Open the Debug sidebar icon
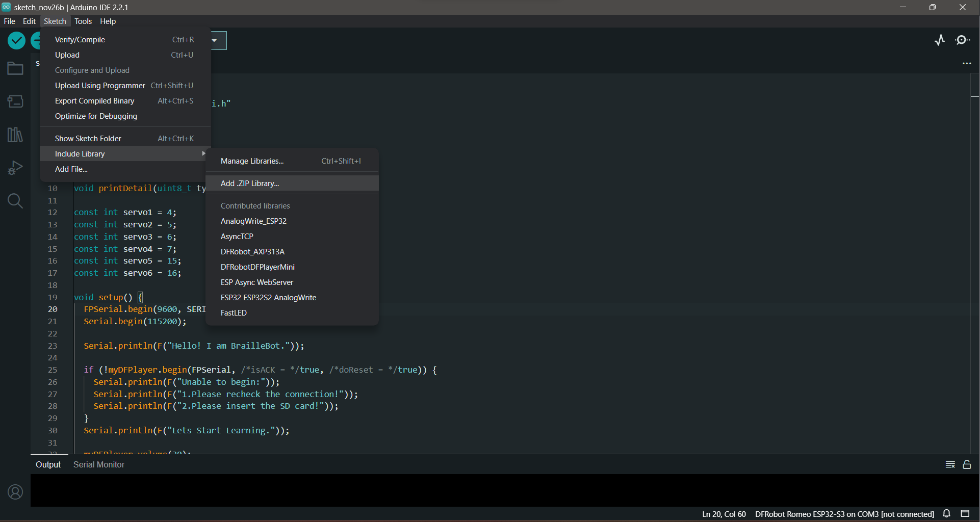980x522 pixels. click(15, 168)
